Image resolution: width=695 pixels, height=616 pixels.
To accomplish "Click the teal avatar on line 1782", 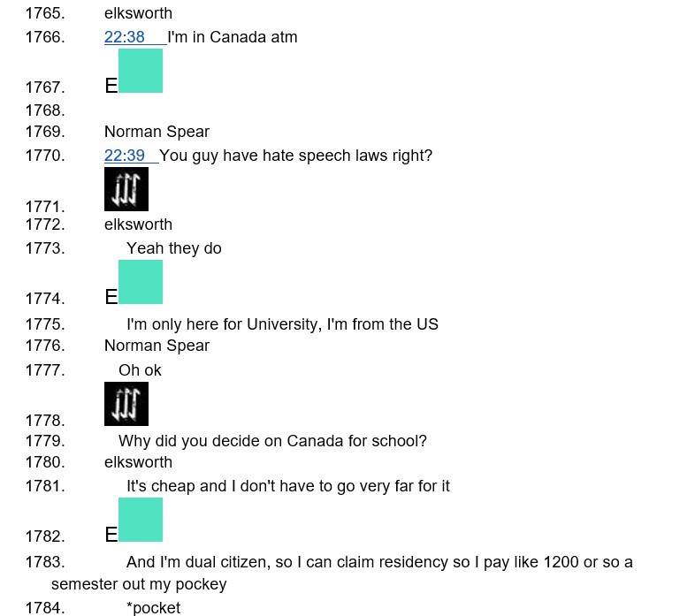I will [141, 520].
